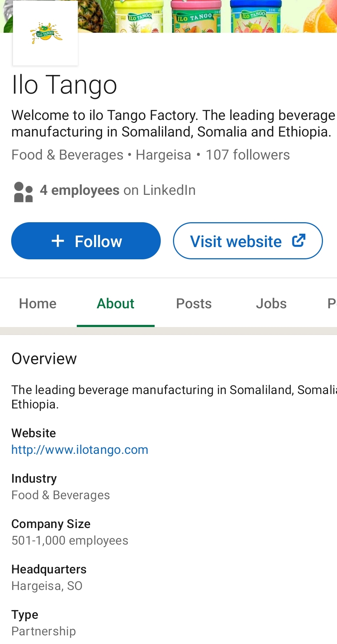The height and width of the screenshot is (644, 337).
Task: Open the Posts tab
Action: (194, 304)
